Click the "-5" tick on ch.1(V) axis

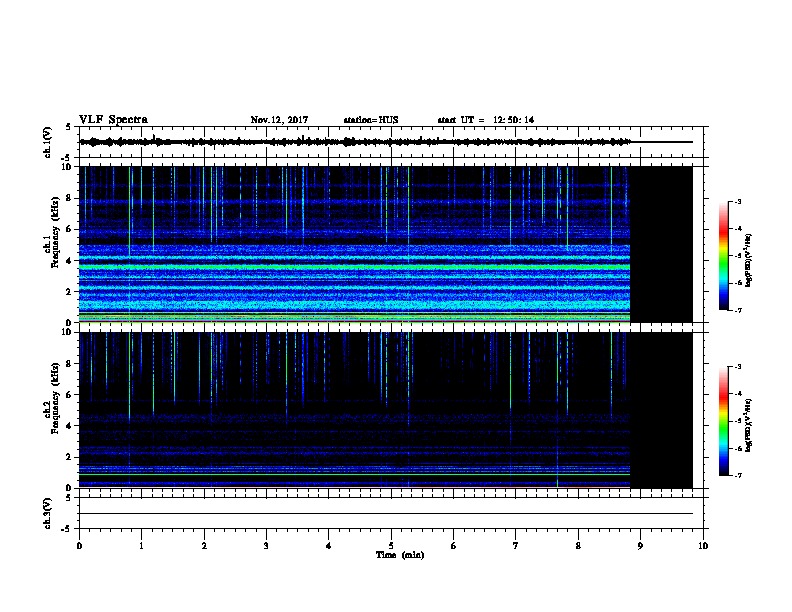(68, 158)
